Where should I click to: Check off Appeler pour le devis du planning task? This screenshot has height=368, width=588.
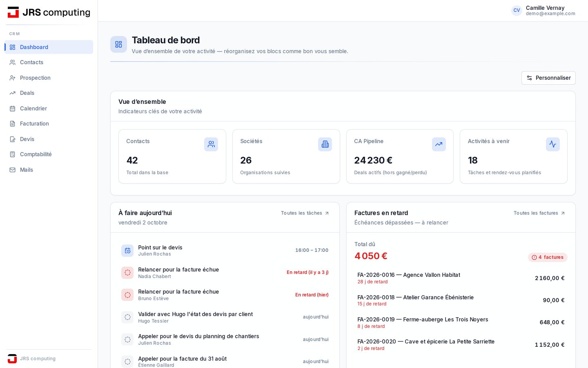[127, 339]
